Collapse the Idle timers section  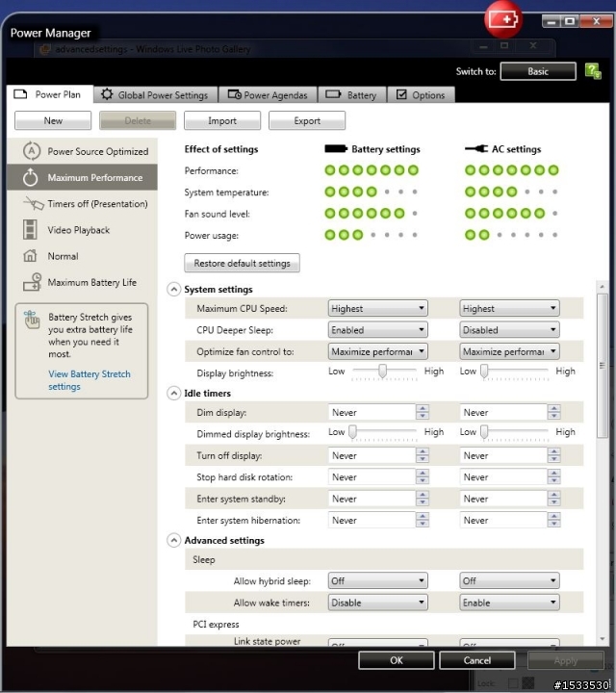(173, 393)
